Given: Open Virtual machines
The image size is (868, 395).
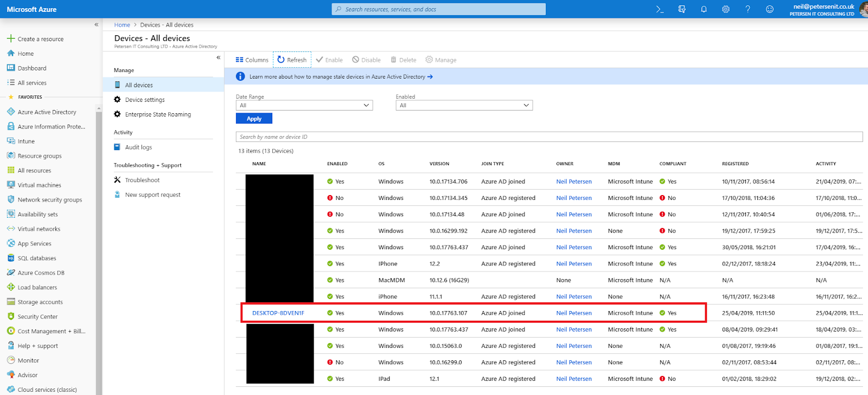Looking at the screenshot, I should (x=34, y=185).
